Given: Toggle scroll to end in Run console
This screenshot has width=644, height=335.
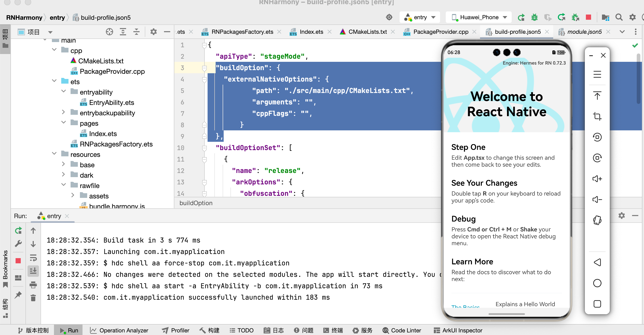Looking at the screenshot, I should tap(33, 271).
